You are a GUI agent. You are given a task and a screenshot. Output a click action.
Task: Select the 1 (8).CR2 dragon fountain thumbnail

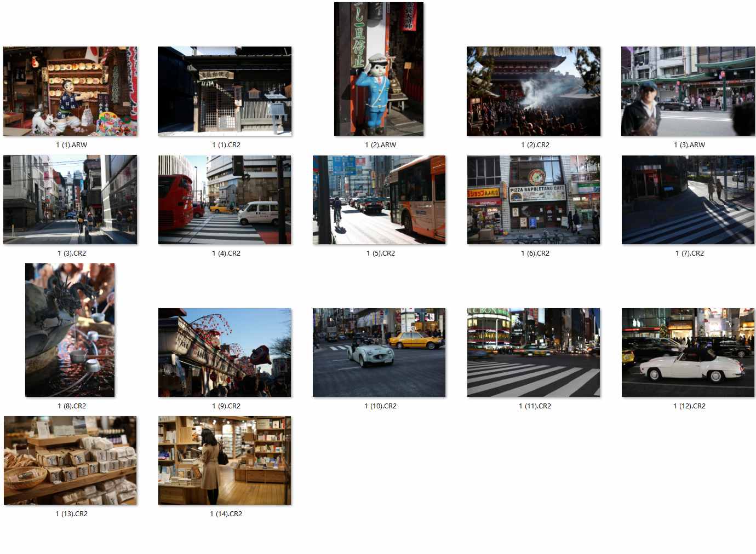(x=70, y=330)
